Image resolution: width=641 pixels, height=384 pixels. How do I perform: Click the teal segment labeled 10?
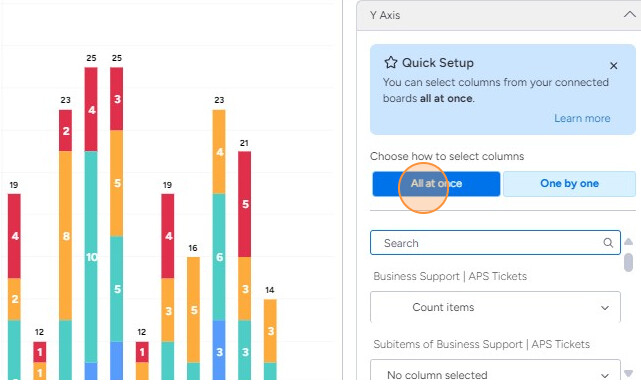click(91, 257)
